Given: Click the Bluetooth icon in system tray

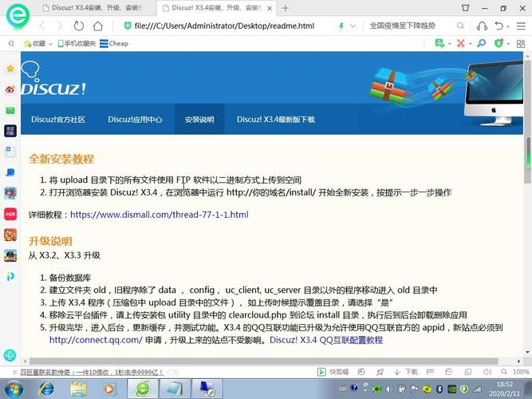Looking at the screenshot, I should click(x=439, y=389).
